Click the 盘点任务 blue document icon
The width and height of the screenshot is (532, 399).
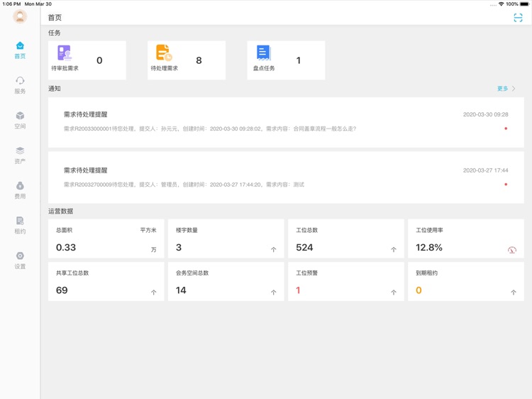click(264, 53)
